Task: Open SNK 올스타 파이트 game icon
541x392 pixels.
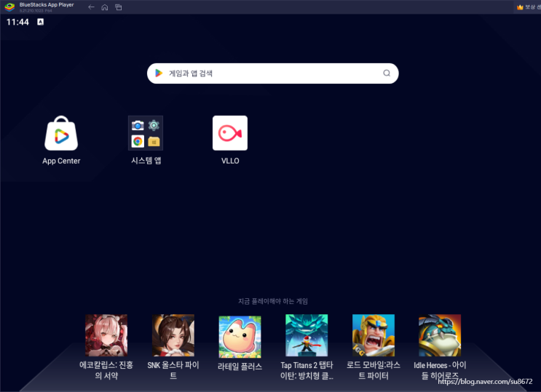Action: 173,335
